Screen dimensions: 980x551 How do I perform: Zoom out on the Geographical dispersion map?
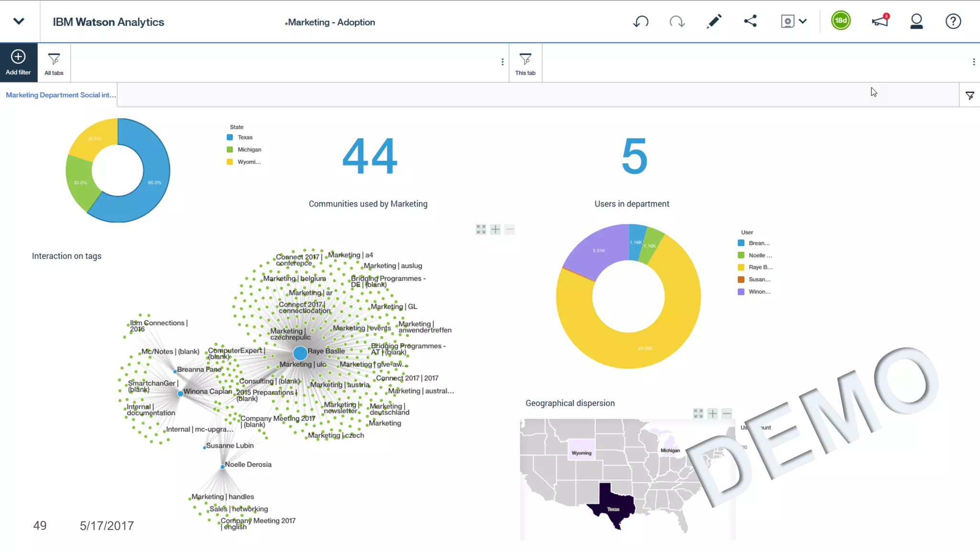pyautogui.click(x=727, y=413)
